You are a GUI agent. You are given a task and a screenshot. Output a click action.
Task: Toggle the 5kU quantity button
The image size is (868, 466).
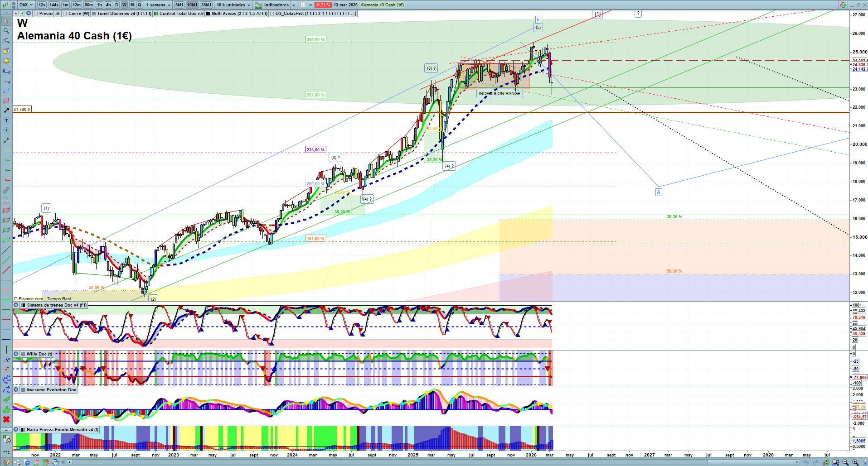click(179, 5)
